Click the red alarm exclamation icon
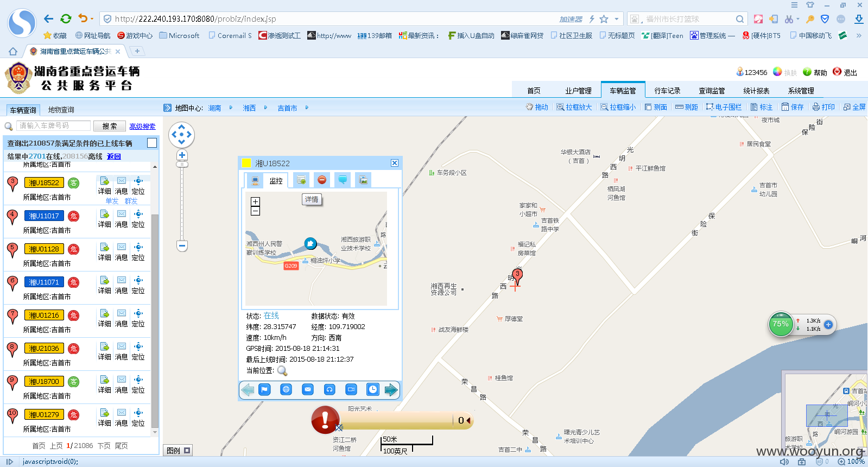The height and width of the screenshot is (467, 868). 325,420
